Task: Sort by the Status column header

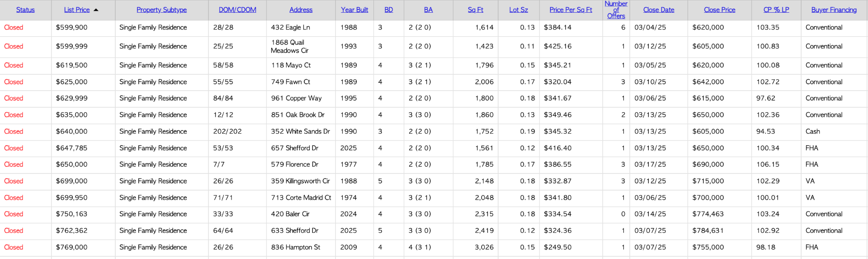Action: (x=25, y=10)
